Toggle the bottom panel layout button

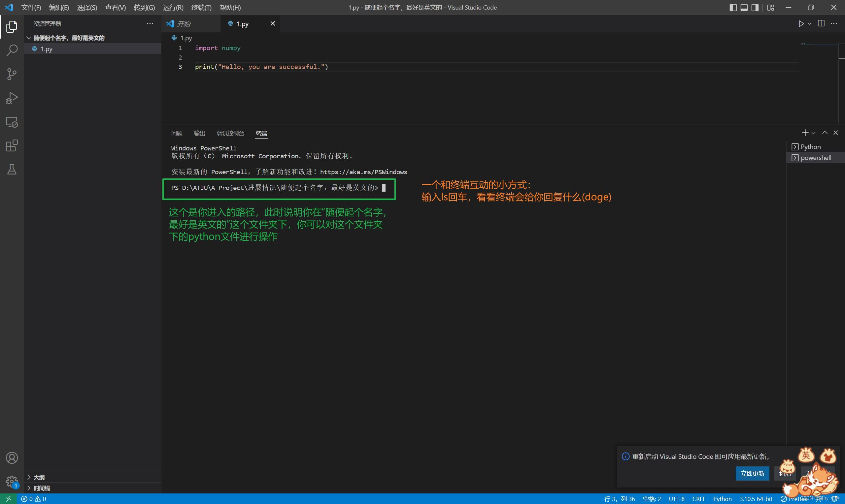tap(744, 8)
